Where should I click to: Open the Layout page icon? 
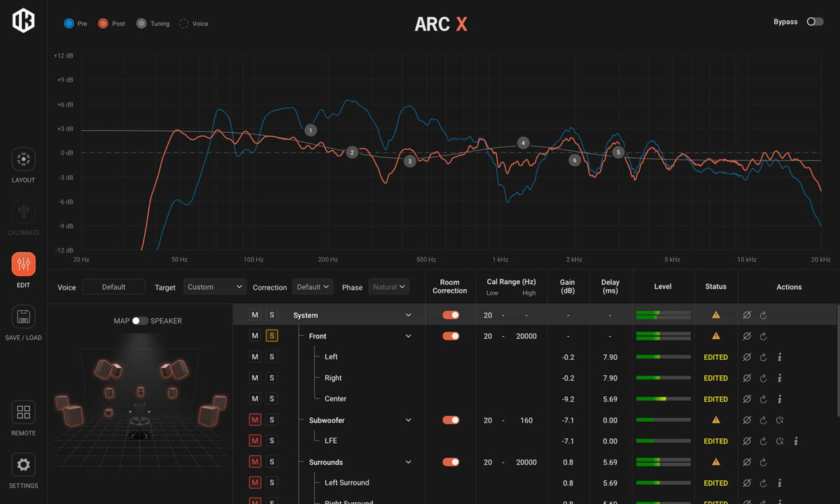click(x=23, y=160)
